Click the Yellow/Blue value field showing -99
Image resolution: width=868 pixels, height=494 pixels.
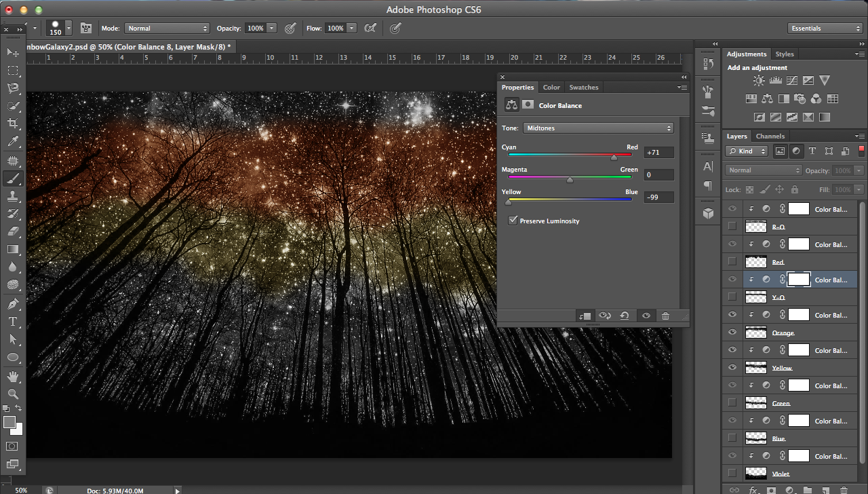(x=658, y=197)
